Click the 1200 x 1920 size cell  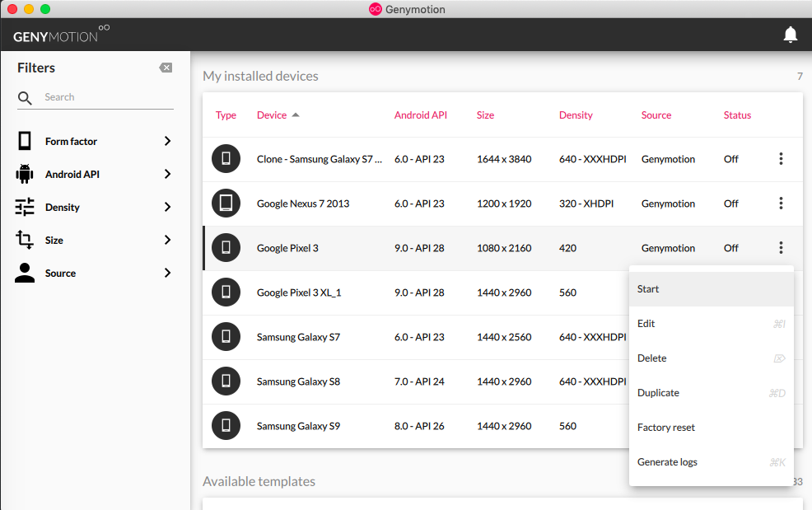pos(504,204)
